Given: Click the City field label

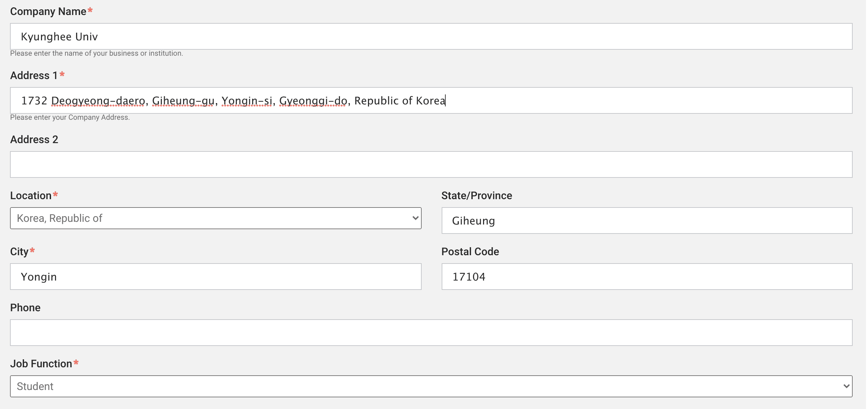Looking at the screenshot, I should click(x=19, y=252).
